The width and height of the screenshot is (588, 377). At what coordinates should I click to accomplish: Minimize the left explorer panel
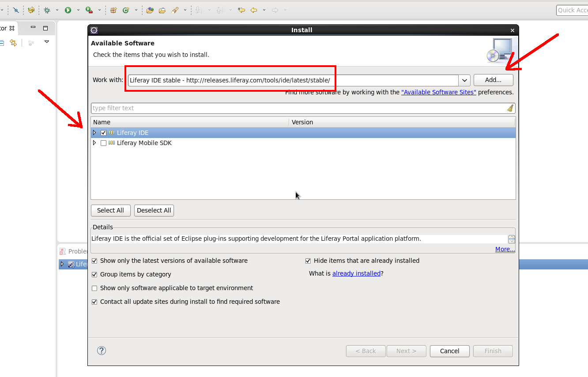point(33,27)
